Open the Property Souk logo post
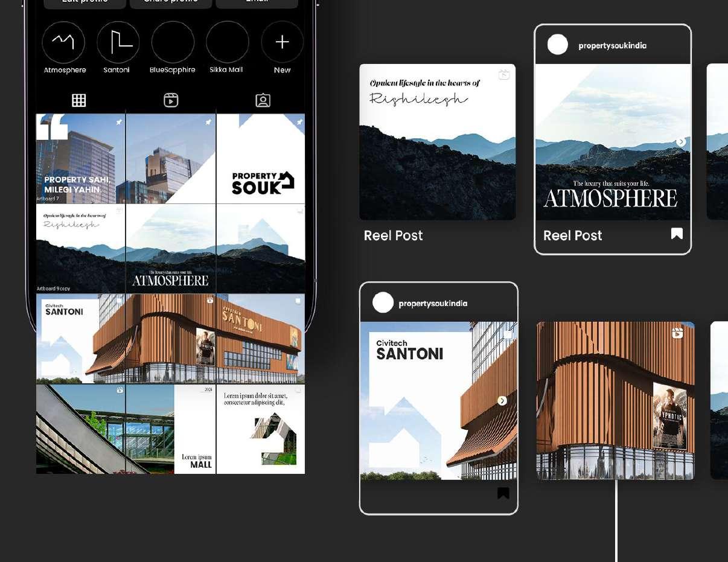728x562 pixels. pos(261,159)
